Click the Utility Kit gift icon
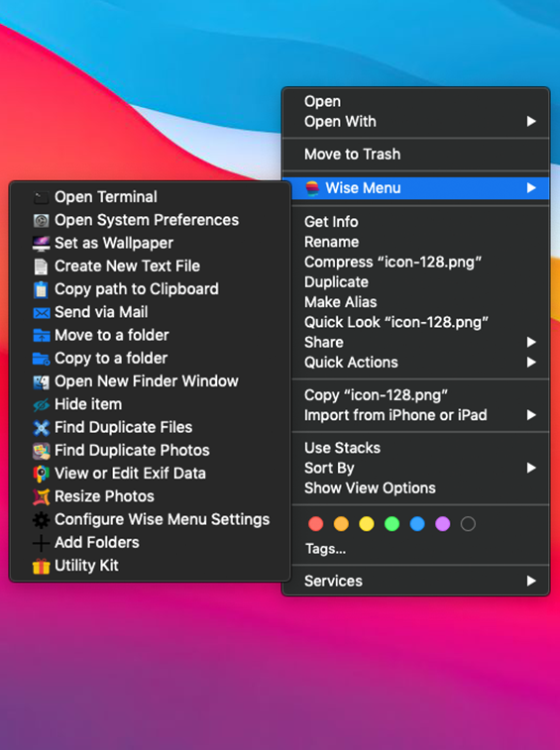Image resolution: width=560 pixels, height=750 pixels. tap(42, 566)
